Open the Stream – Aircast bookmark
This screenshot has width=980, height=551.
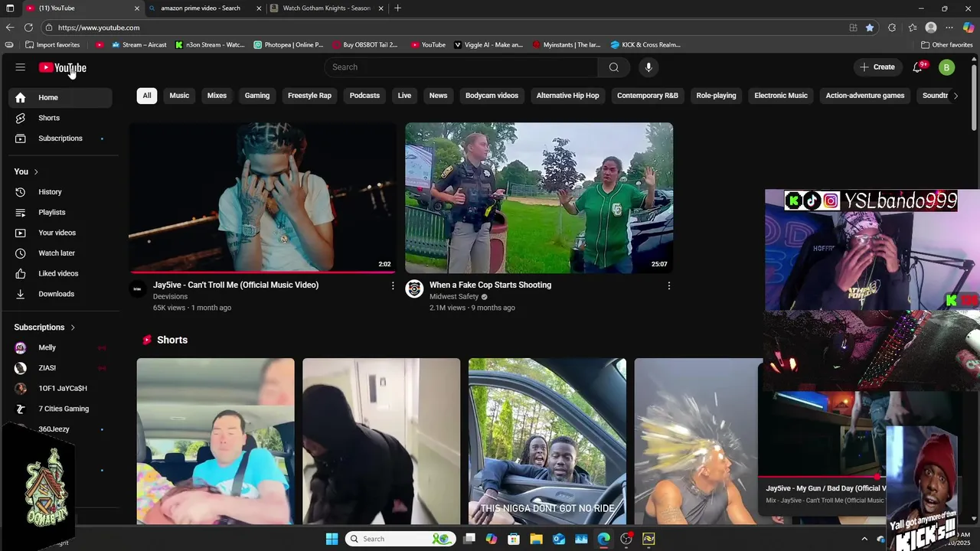[x=139, y=44]
